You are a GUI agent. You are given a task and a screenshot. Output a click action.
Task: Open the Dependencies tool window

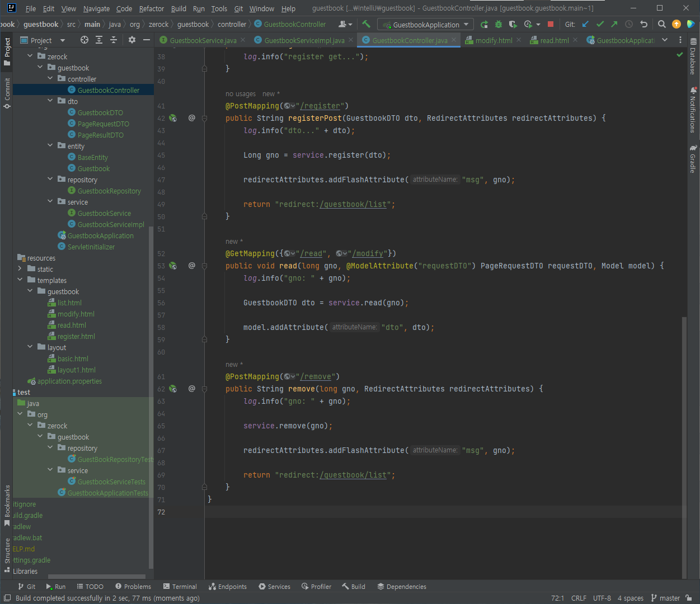pos(402,587)
